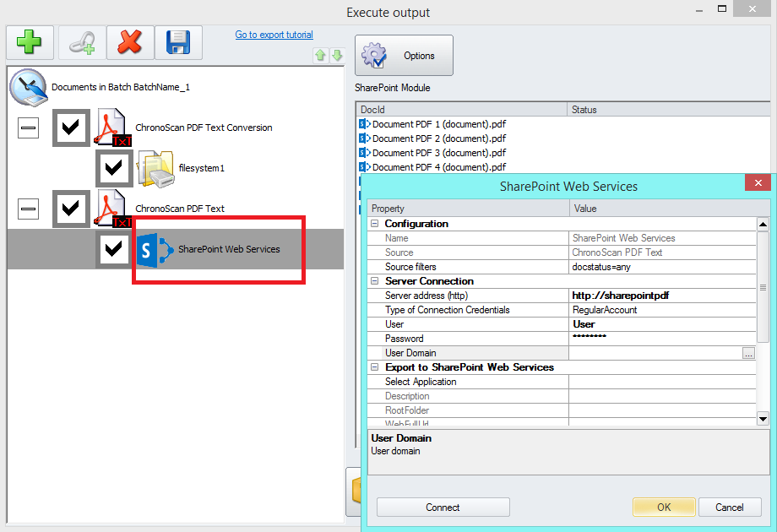Collapse the ChronoScan PDF Text node
The image size is (777, 532).
[28, 209]
